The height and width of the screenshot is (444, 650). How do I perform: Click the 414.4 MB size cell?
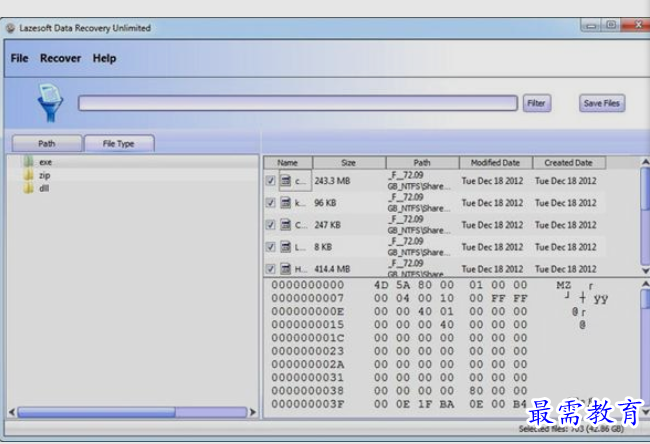332,269
